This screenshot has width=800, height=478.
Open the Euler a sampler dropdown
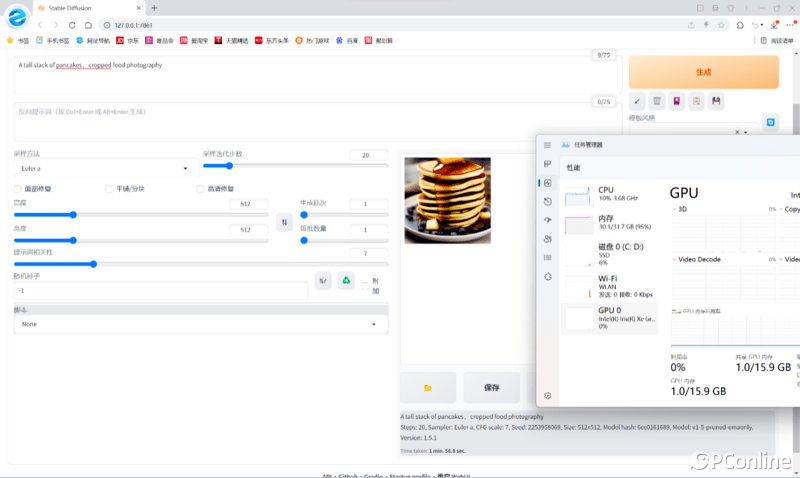coord(101,169)
